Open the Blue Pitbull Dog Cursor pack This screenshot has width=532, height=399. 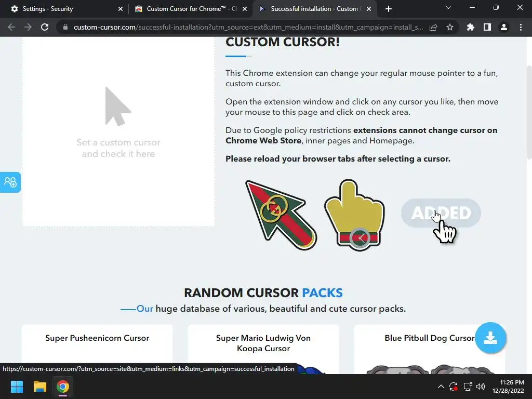click(429, 338)
